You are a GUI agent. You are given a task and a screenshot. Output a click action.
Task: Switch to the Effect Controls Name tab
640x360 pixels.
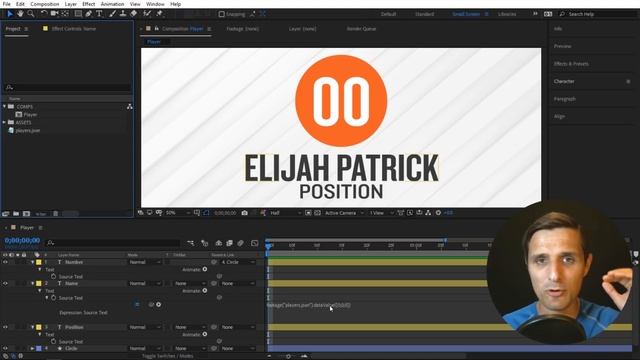pos(73,29)
